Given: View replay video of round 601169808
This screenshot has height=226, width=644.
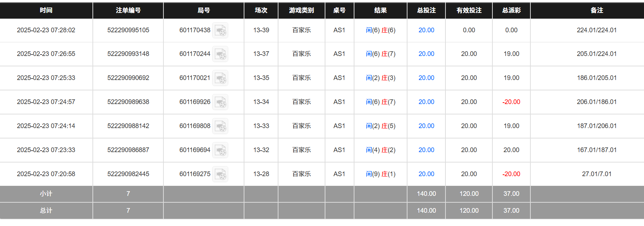Looking at the screenshot, I should [220, 126].
